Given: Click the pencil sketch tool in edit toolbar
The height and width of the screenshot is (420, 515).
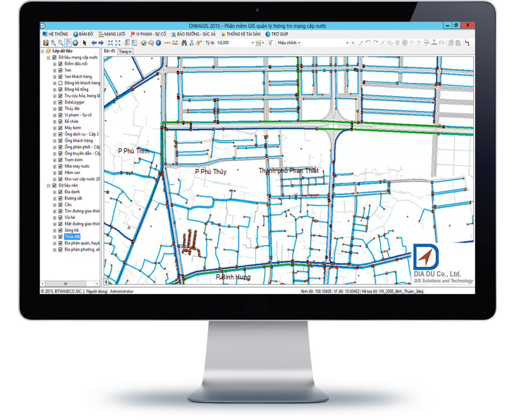Looking at the screenshot, I should [361, 43].
